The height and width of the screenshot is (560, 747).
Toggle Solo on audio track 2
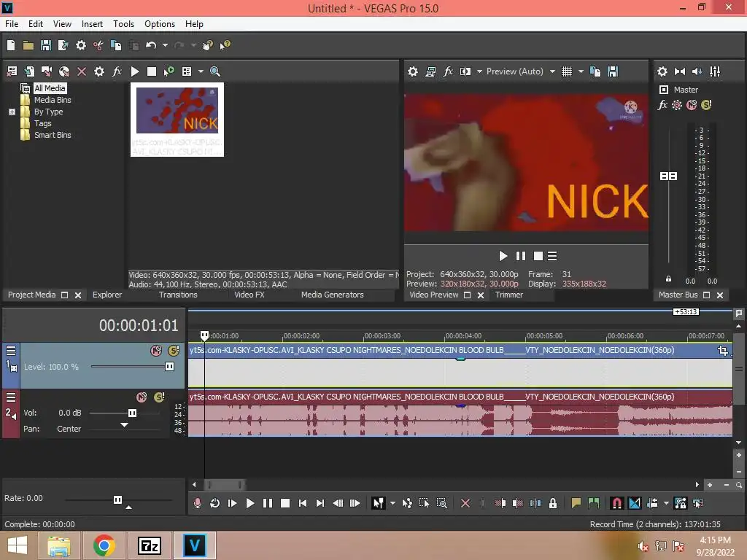coord(158,397)
